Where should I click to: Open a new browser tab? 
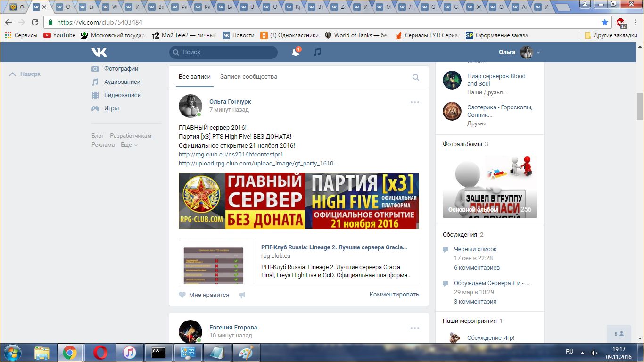(562, 7)
